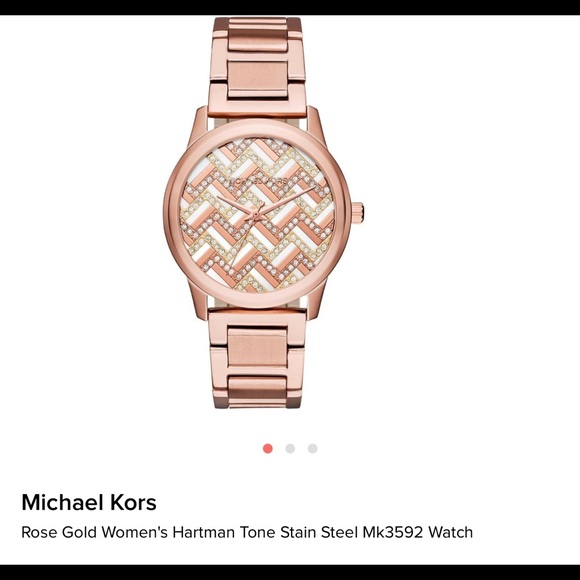
Task: Click the word Watch ending the title
Action: coord(451,532)
